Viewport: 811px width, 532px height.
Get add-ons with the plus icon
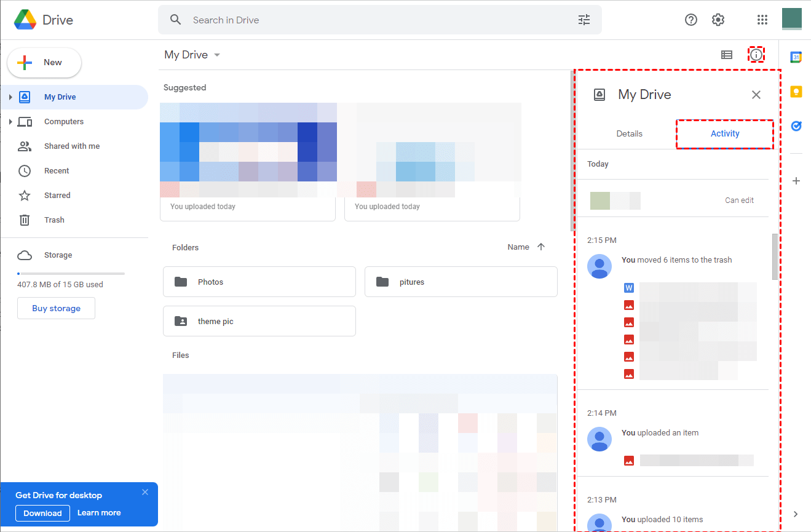point(796,181)
